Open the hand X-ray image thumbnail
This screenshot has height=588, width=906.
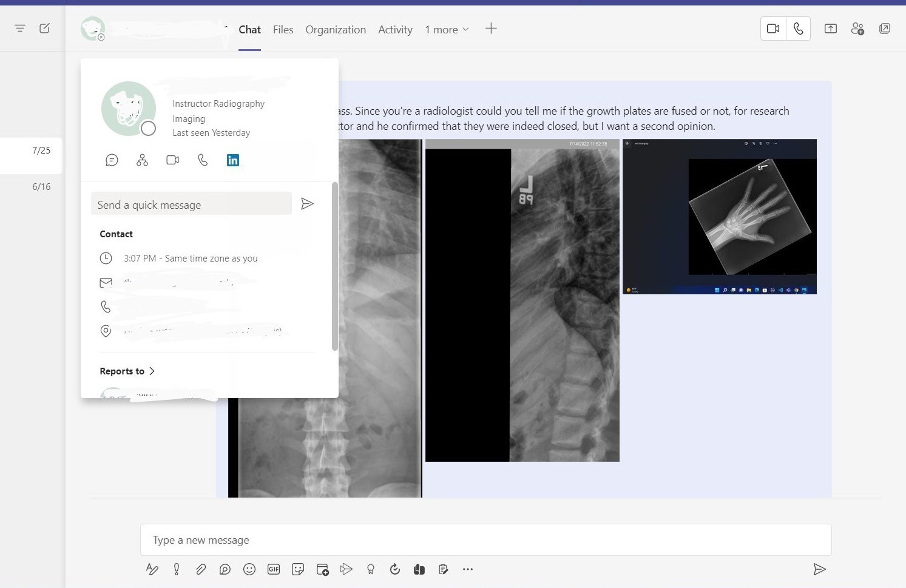click(x=720, y=217)
